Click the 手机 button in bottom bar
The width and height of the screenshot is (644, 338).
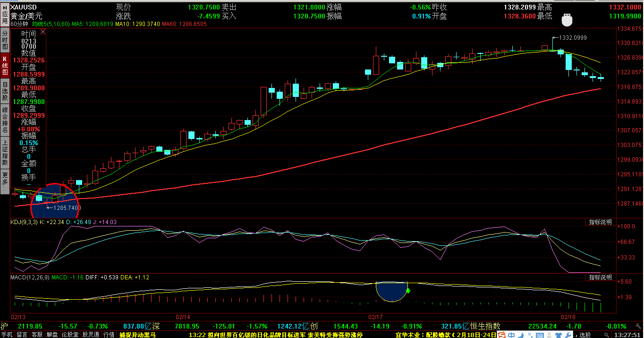(7, 334)
